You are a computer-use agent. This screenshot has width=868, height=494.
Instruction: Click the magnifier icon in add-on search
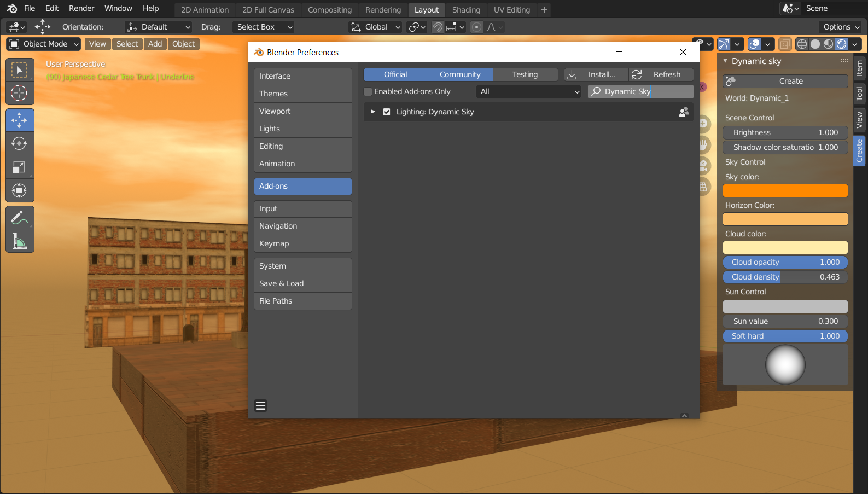596,91
